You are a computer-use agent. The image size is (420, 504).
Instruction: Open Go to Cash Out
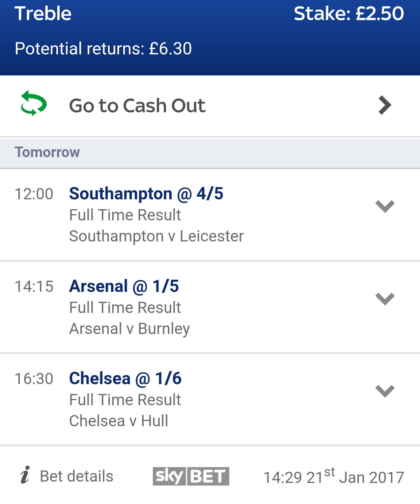pyautogui.click(x=137, y=106)
